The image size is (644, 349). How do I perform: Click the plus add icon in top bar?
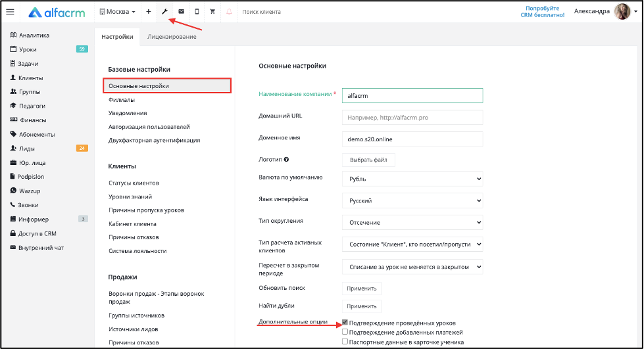pos(149,11)
